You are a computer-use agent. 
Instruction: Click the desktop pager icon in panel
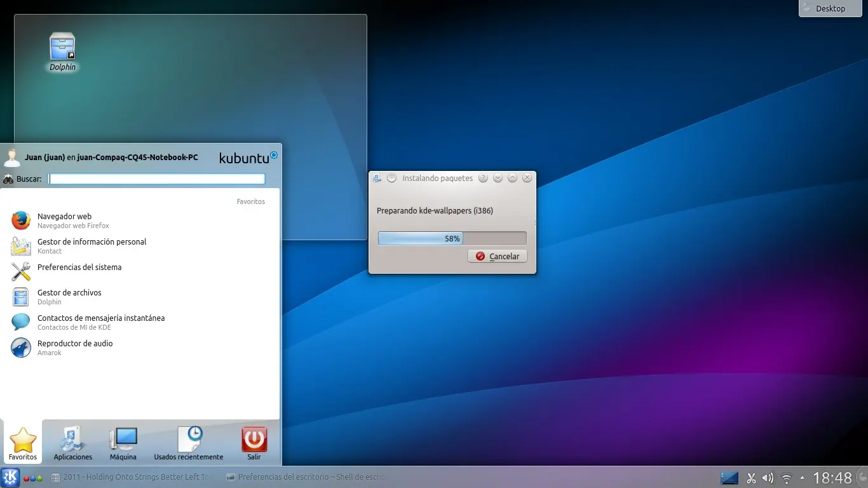(729, 477)
